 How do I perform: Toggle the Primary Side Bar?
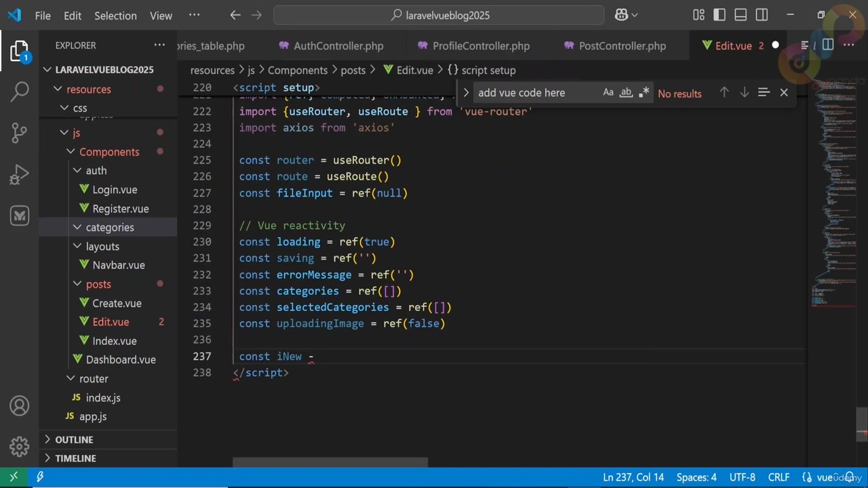[719, 15]
